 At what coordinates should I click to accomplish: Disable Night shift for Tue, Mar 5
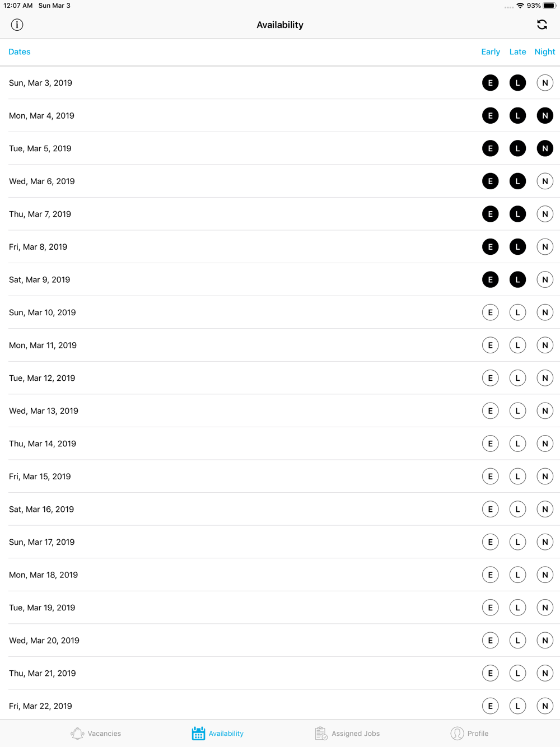pyautogui.click(x=545, y=148)
